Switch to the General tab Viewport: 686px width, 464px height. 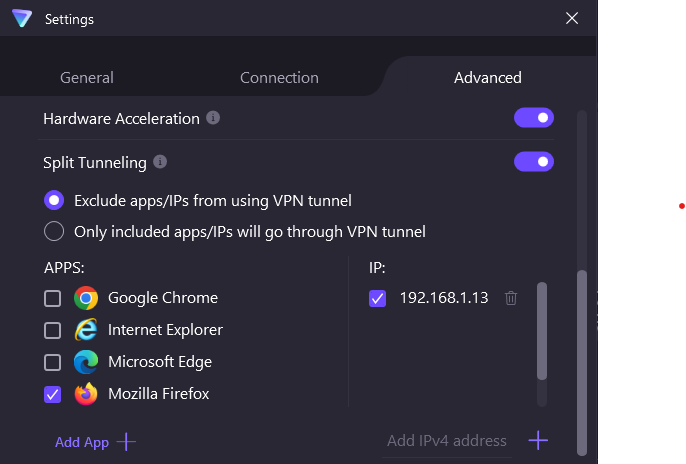[87, 78]
